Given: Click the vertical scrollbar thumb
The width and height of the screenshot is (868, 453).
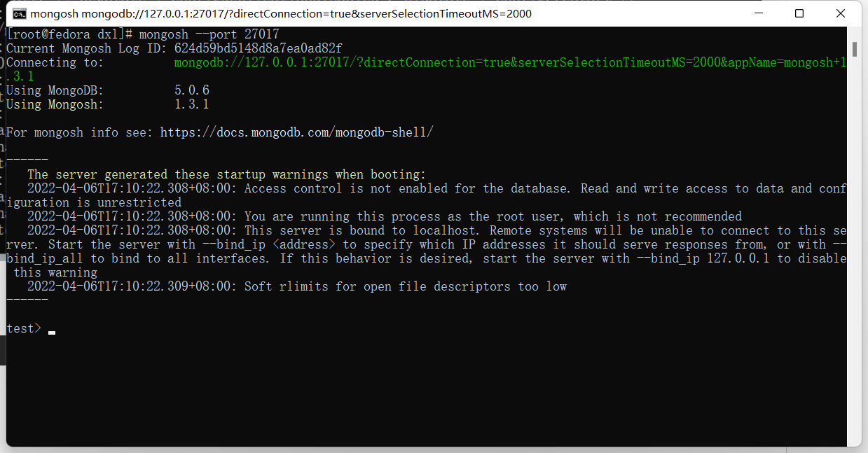Looking at the screenshot, I should tap(855, 49).
